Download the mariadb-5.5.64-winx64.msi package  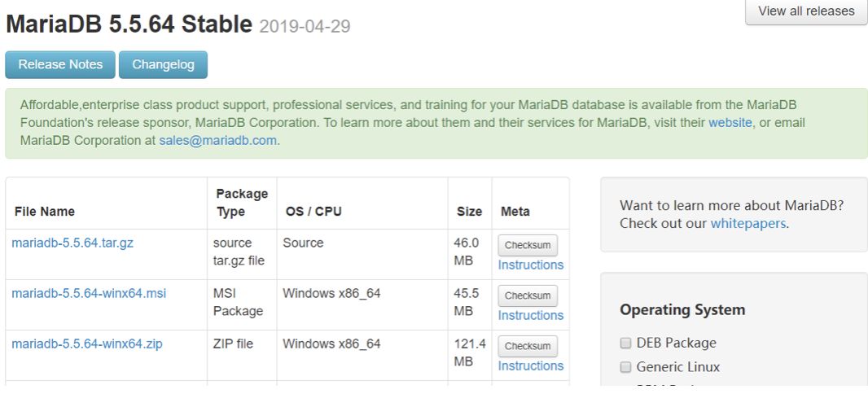(x=89, y=293)
